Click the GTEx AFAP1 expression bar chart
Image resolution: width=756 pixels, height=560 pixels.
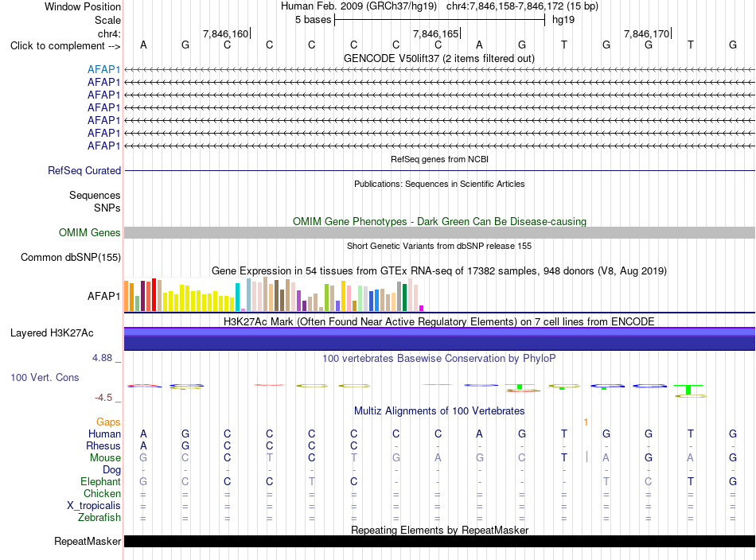(x=274, y=294)
